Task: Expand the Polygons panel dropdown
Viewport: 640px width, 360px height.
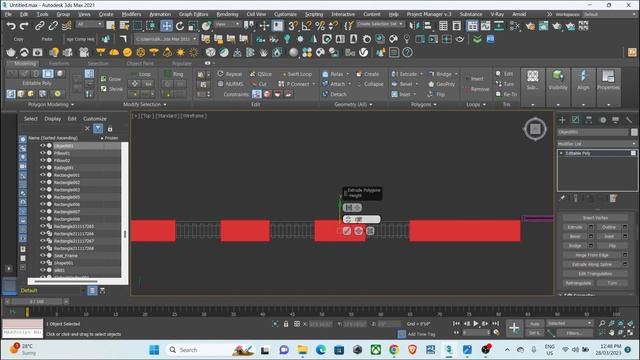Action: [x=435, y=105]
